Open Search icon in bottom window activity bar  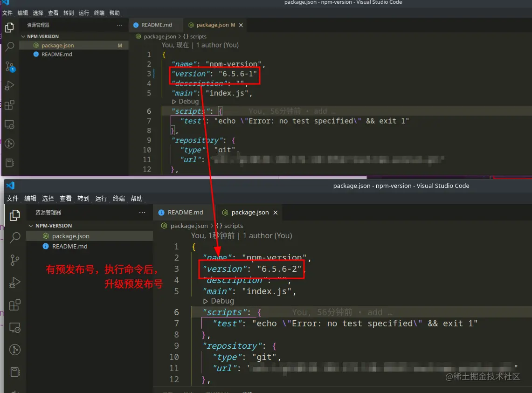pos(15,237)
